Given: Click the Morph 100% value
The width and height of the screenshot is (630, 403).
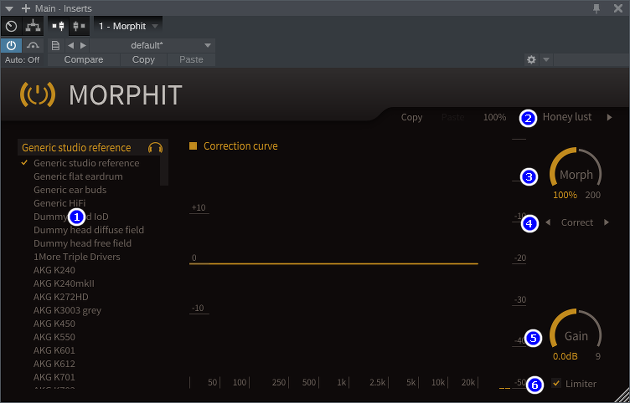Looking at the screenshot, I should 565,195.
